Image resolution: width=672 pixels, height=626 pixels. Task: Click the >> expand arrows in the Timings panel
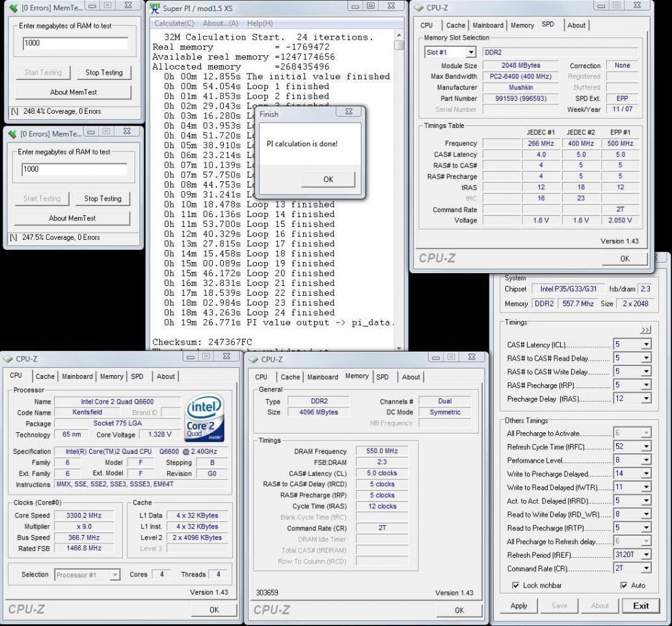tap(645, 330)
